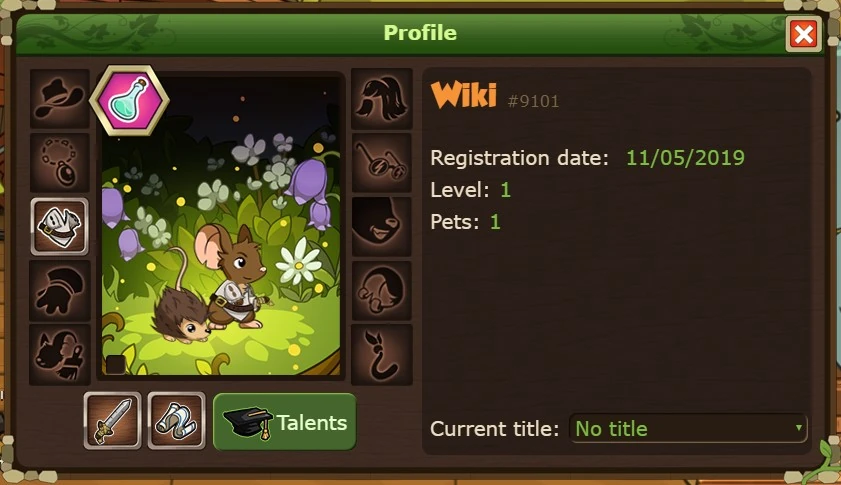841x485 pixels.
Task: Open the glasses equipment slot
Action: coord(382,163)
